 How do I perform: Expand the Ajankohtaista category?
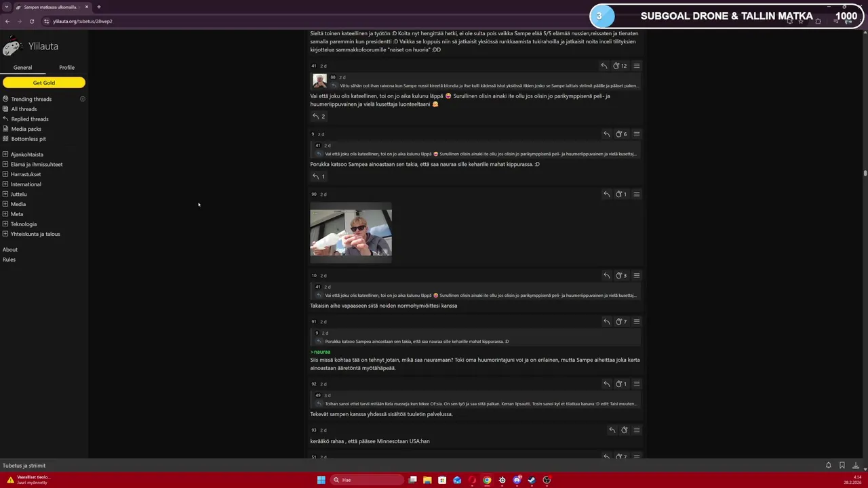coord(5,155)
